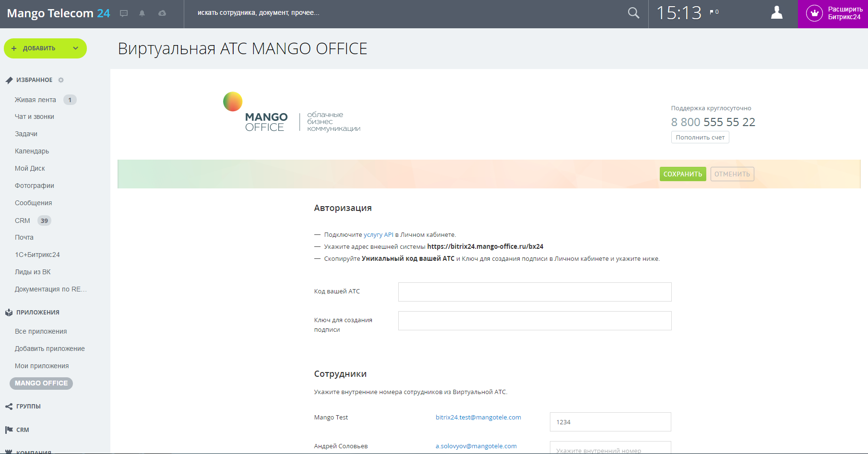The height and width of the screenshot is (454, 868).
Task: Open Живая лента from the sidebar
Action: tap(35, 100)
